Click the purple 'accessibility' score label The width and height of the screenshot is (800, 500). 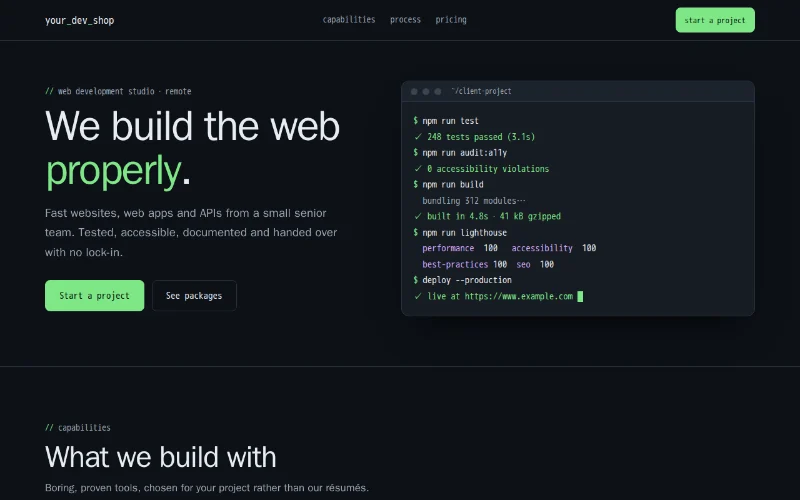pyautogui.click(x=542, y=248)
